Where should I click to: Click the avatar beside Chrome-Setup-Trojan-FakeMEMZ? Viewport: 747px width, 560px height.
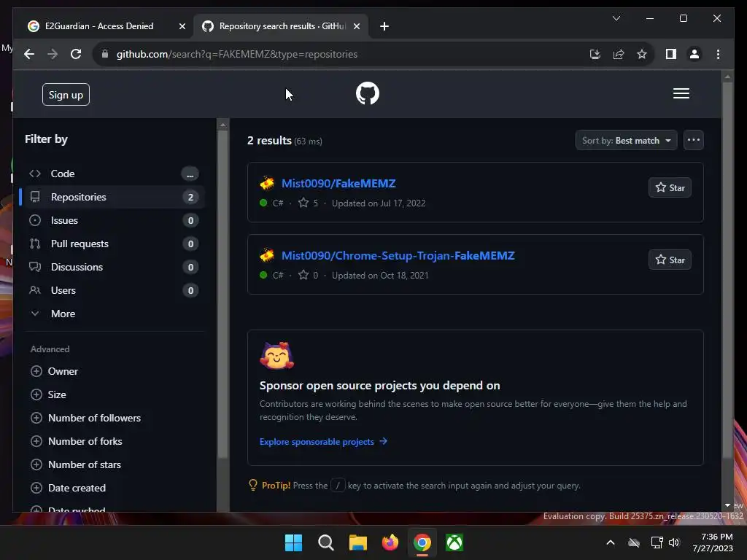pos(267,256)
